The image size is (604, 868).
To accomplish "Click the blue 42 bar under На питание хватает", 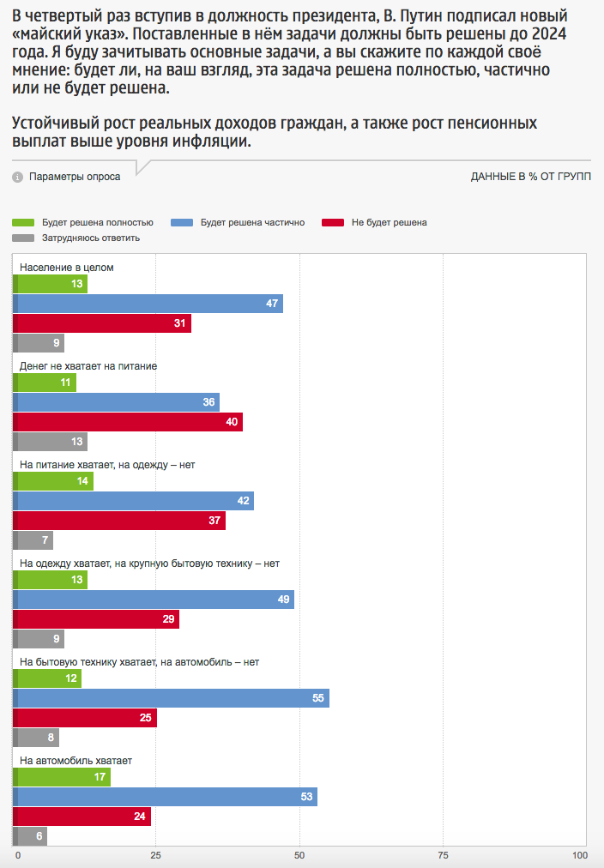I will [x=135, y=501].
